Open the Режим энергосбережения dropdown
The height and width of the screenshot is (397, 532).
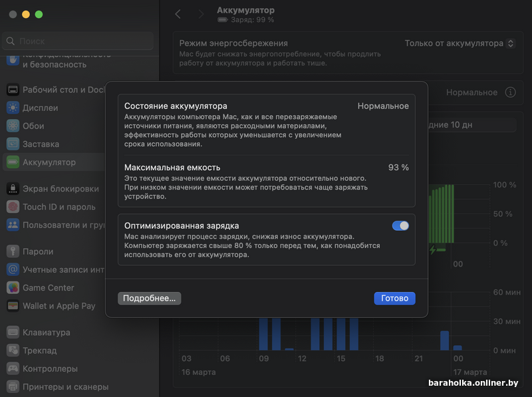[460, 43]
